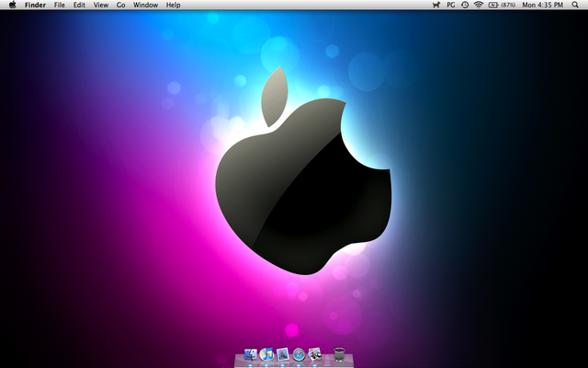588x368 pixels.
Task: Open the File menu
Action: 59,5
